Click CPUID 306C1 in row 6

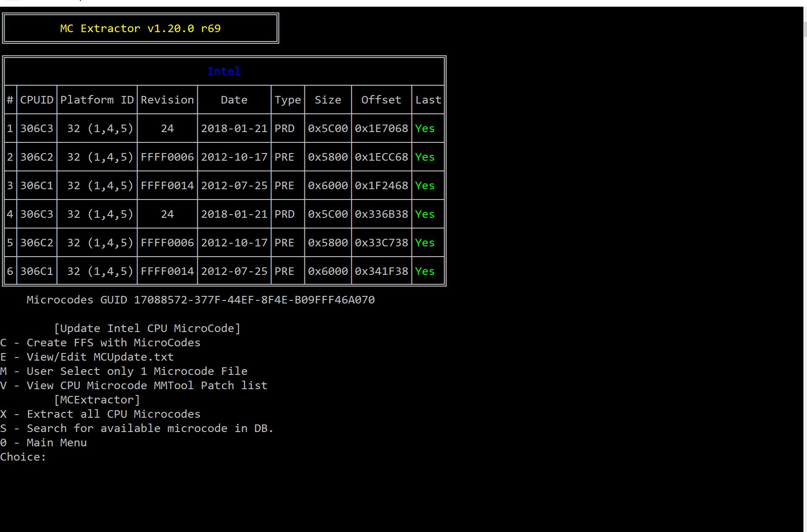tap(37, 271)
